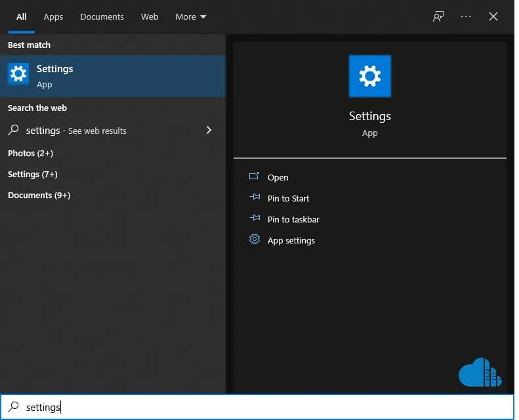
Task: Click the large Settings tile in preview
Action: click(x=369, y=76)
